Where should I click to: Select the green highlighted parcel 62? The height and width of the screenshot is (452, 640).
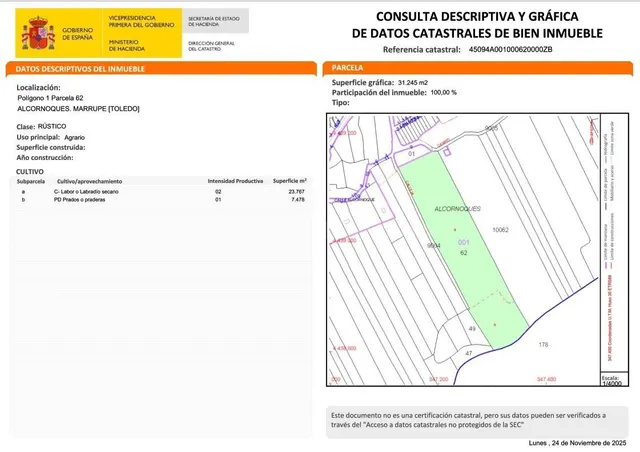464,249
